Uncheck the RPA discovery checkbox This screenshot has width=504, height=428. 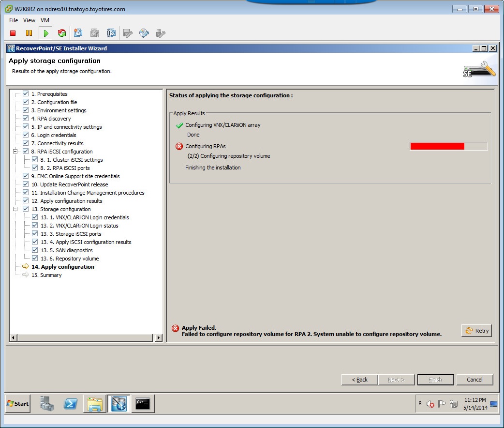(26, 118)
